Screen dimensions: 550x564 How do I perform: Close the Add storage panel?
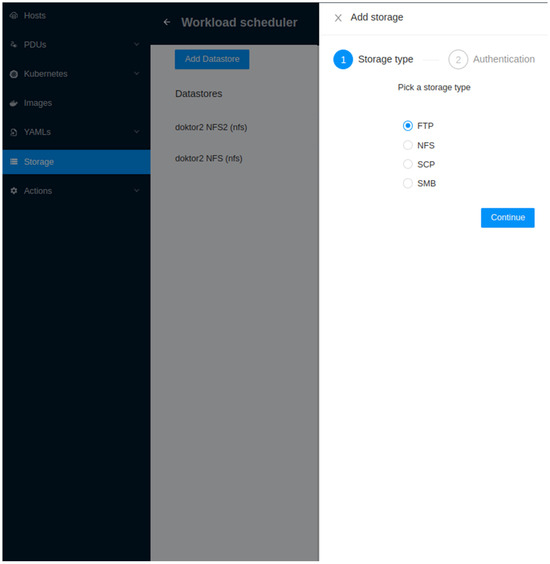click(338, 18)
